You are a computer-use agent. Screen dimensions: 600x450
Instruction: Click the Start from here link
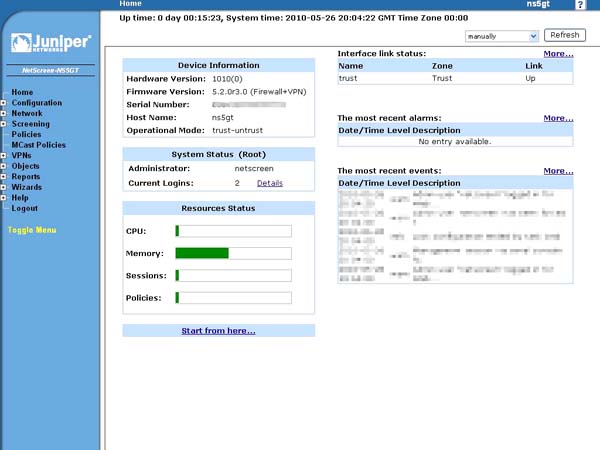218,331
